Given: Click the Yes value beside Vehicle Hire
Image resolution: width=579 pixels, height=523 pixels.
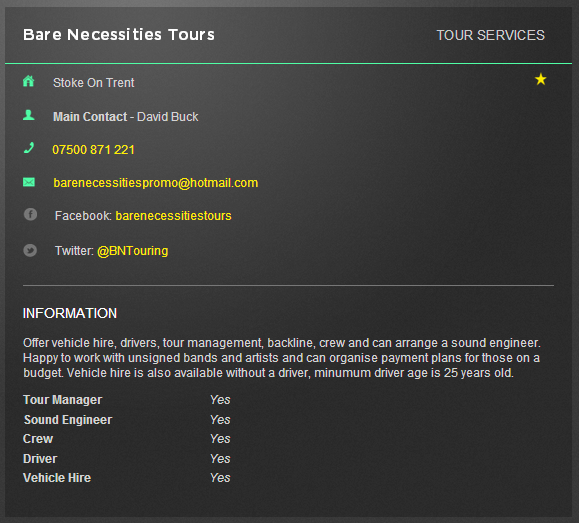Looking at the screenshot, I should (220, 478).
